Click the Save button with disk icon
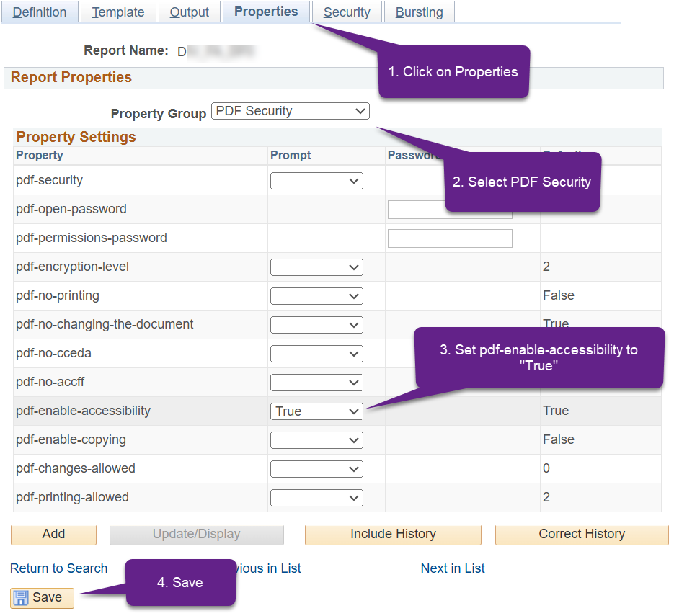This screenshot has width=674, height=616. [x=42, y=597]
